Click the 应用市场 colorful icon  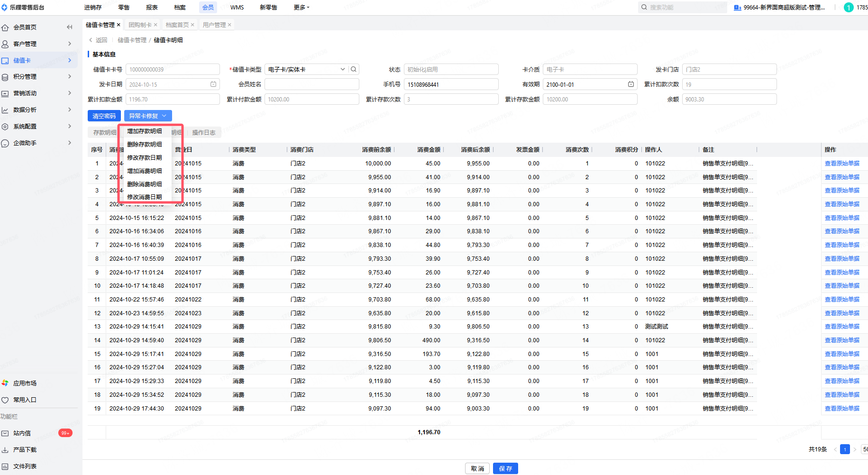tap(5, 383)
